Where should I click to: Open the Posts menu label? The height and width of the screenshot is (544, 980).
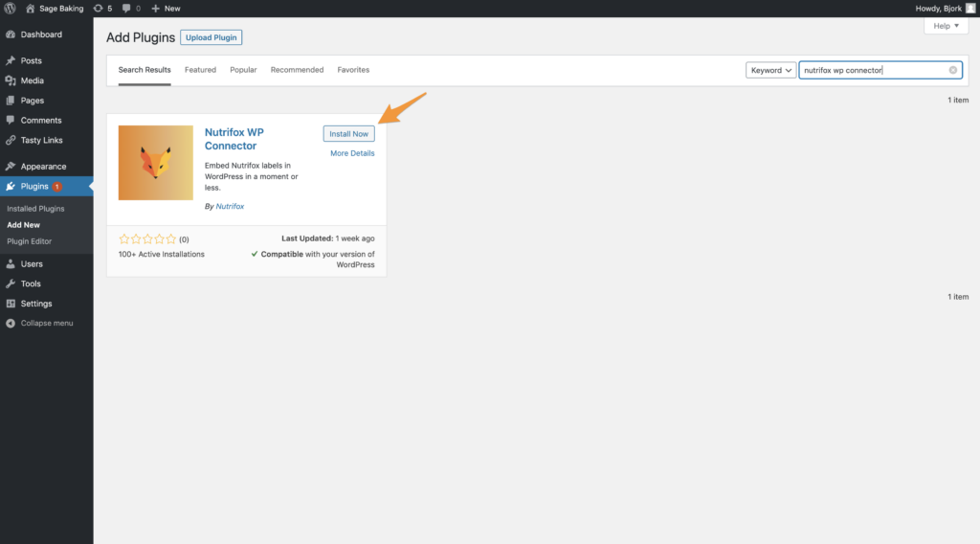pos(32,60)
